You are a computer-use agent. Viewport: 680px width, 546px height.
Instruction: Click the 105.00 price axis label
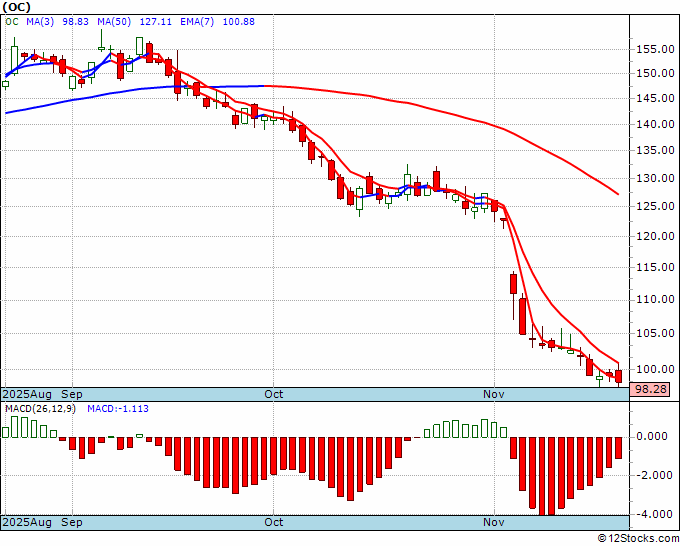click(655, 333)
